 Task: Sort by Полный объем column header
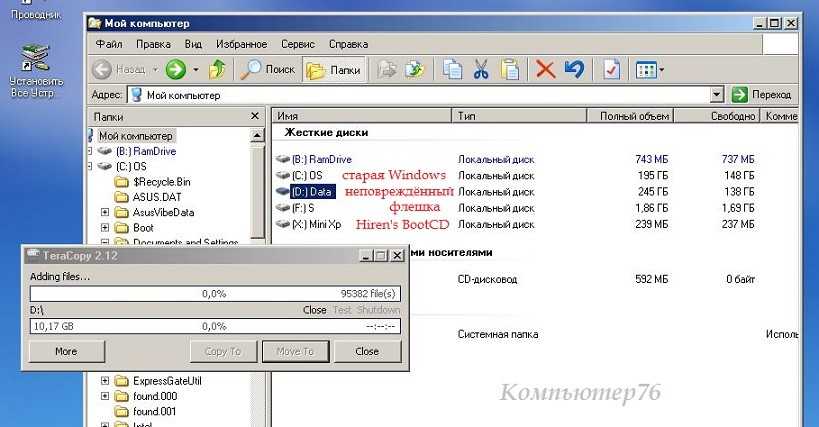tap(630, 116)
